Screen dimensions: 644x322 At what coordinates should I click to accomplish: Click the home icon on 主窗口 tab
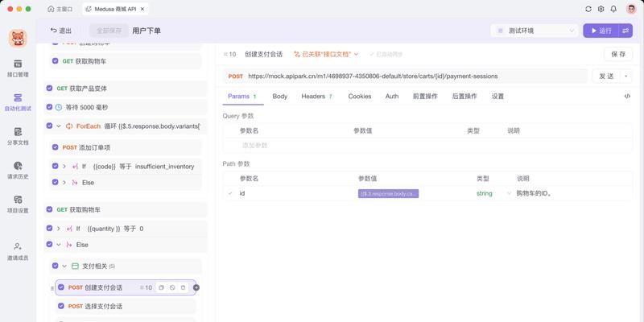[x=51, y=9]
